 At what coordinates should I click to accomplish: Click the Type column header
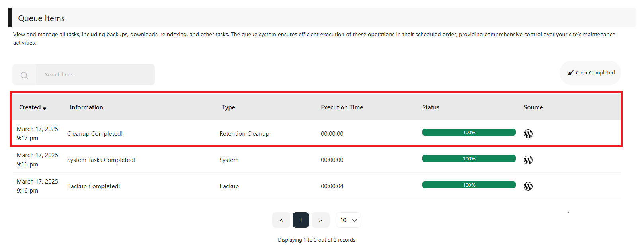click(228, 107)
